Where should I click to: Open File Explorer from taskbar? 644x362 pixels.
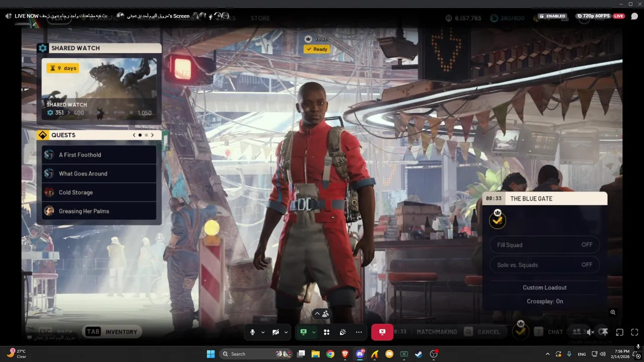click(315, 354)
